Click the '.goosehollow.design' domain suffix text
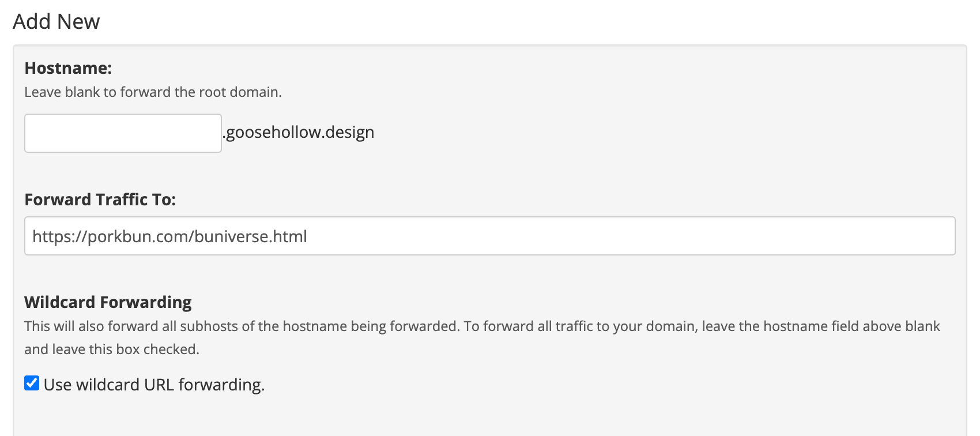 (x=299, y=133)
